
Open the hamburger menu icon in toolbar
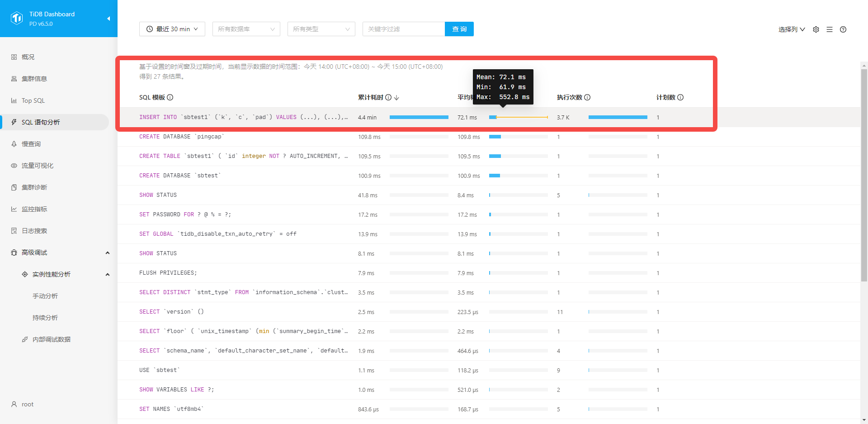coord(830,29)
